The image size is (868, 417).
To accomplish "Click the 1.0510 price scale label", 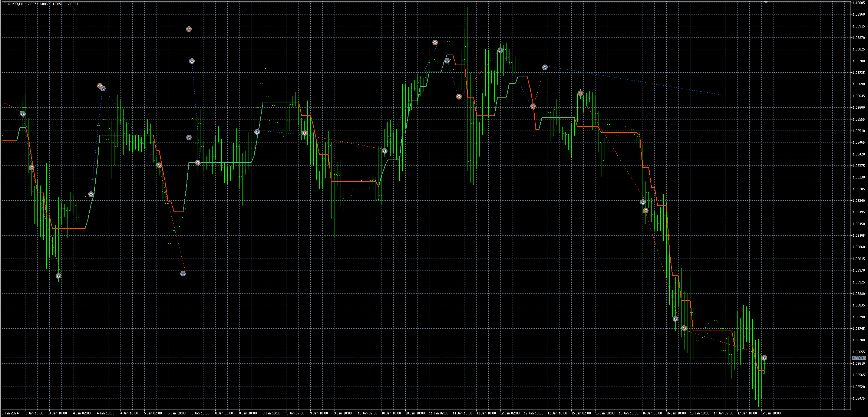I will (859, 131).
